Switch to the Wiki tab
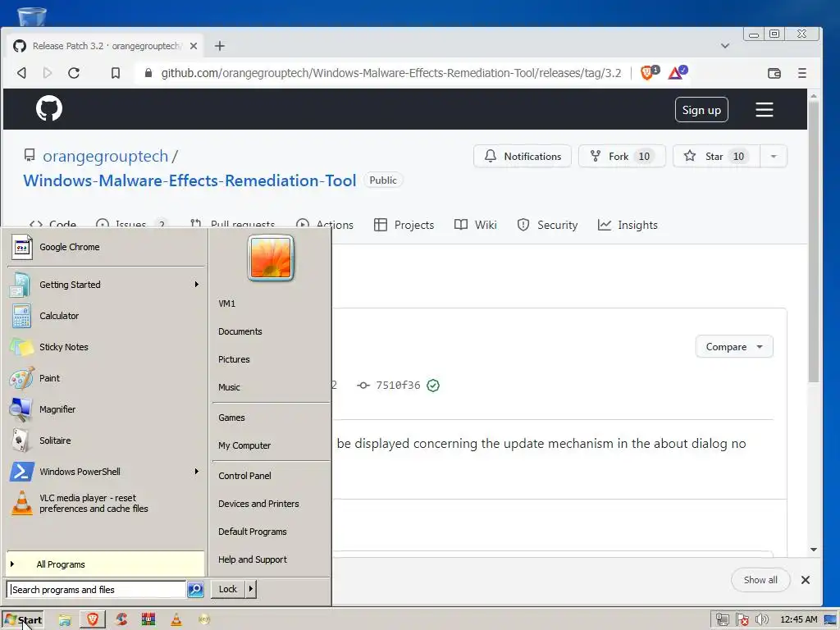This screenshot has width=840, height=630. 475,225
